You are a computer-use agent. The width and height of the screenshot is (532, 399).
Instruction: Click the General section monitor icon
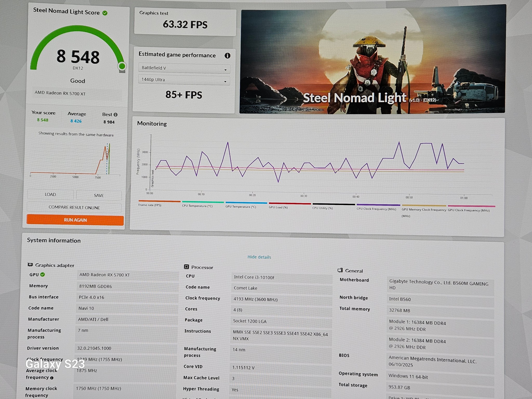click(340, 270)
